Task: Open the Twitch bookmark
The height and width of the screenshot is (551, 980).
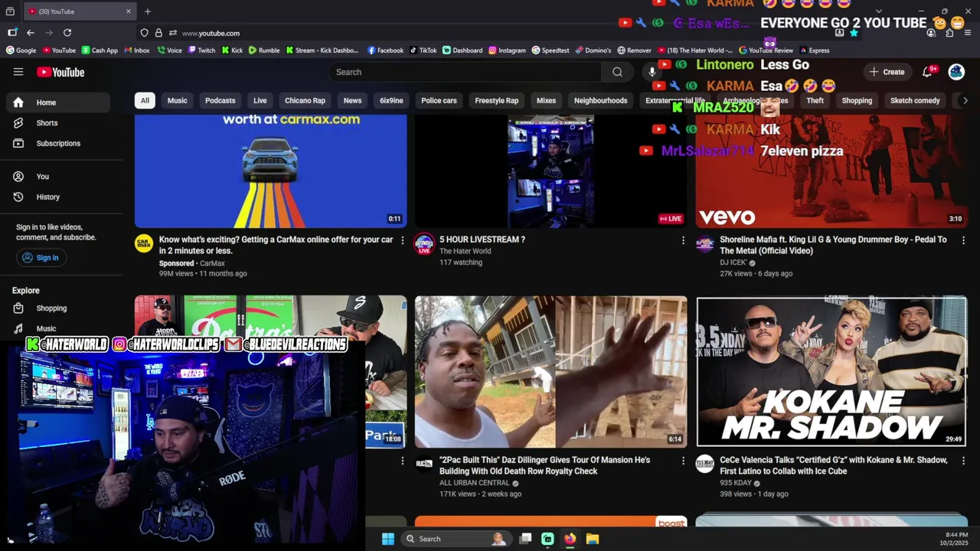Action: coord(201,51)
